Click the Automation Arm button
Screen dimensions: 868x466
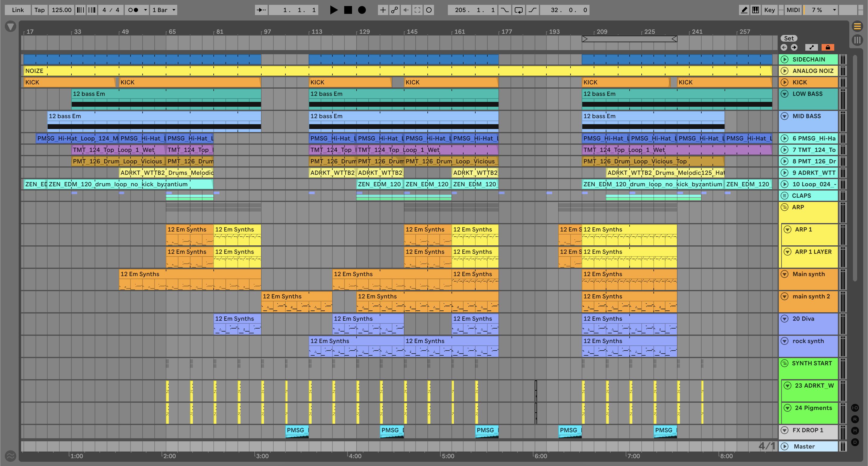coord(394,10)
